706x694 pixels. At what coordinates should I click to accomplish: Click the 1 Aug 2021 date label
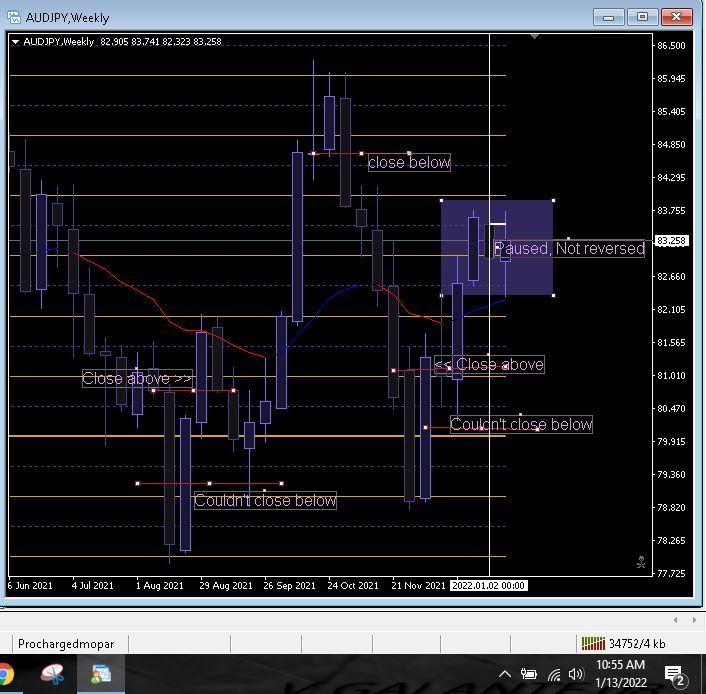click(160, 585)
